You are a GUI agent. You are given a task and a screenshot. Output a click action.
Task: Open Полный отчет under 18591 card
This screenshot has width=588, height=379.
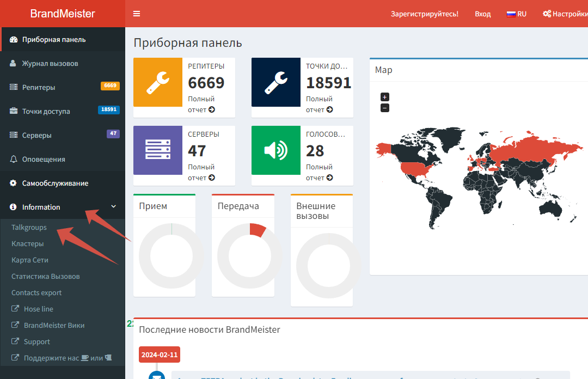tap(320, 105)
